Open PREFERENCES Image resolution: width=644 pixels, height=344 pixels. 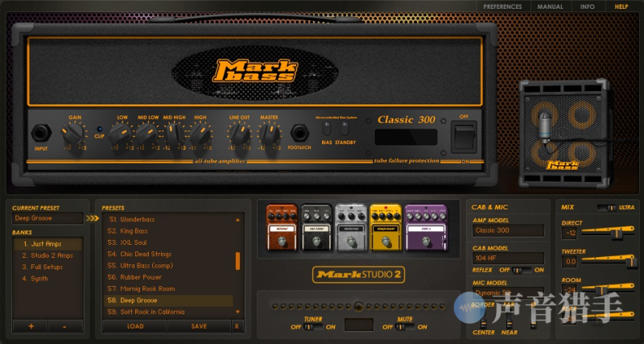point(502,6)
